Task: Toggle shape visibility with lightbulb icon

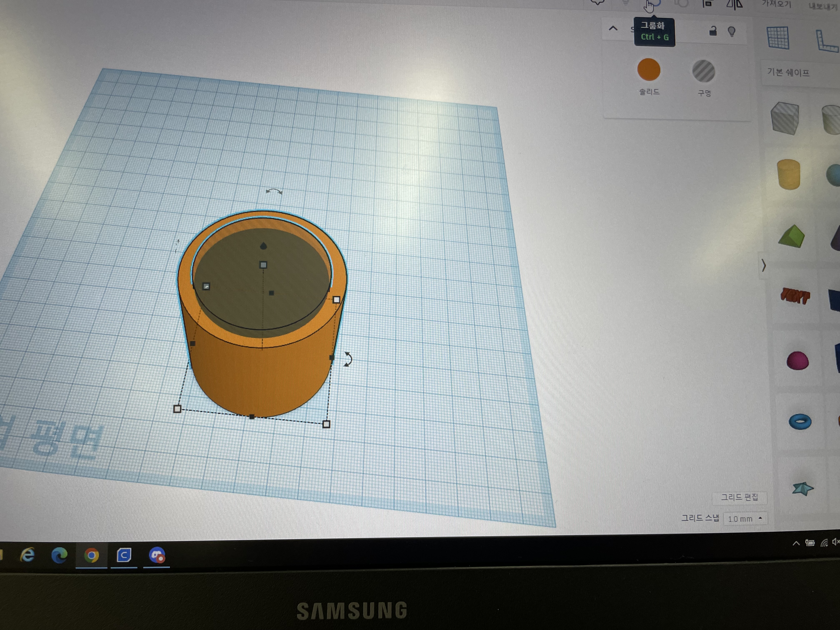Action: 731,31
